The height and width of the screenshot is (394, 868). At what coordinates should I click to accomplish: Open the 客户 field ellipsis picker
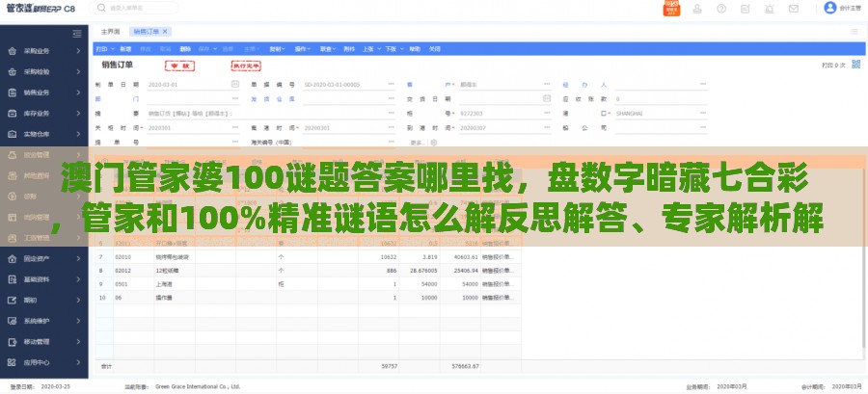pos(547,84)
